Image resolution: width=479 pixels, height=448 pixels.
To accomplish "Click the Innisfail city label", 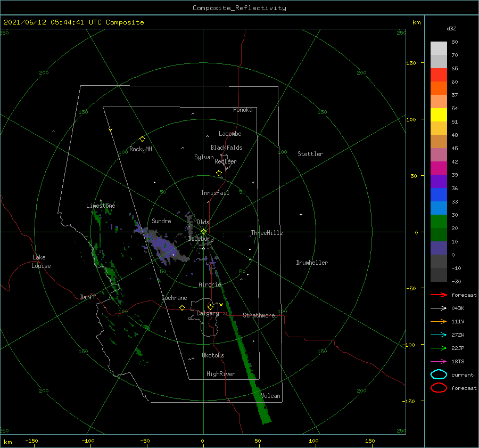I will point(215,193).
